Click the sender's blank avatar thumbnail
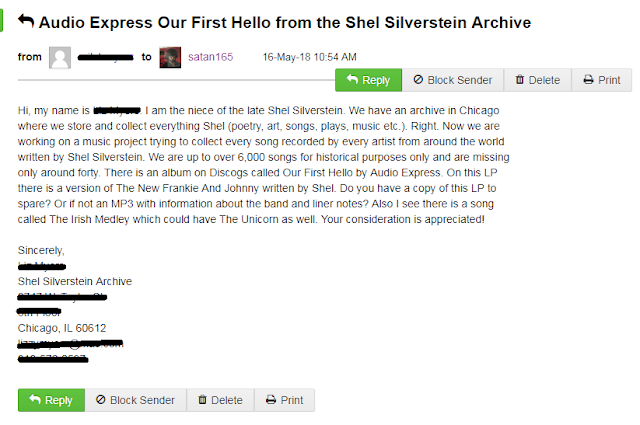 point(60,57)
